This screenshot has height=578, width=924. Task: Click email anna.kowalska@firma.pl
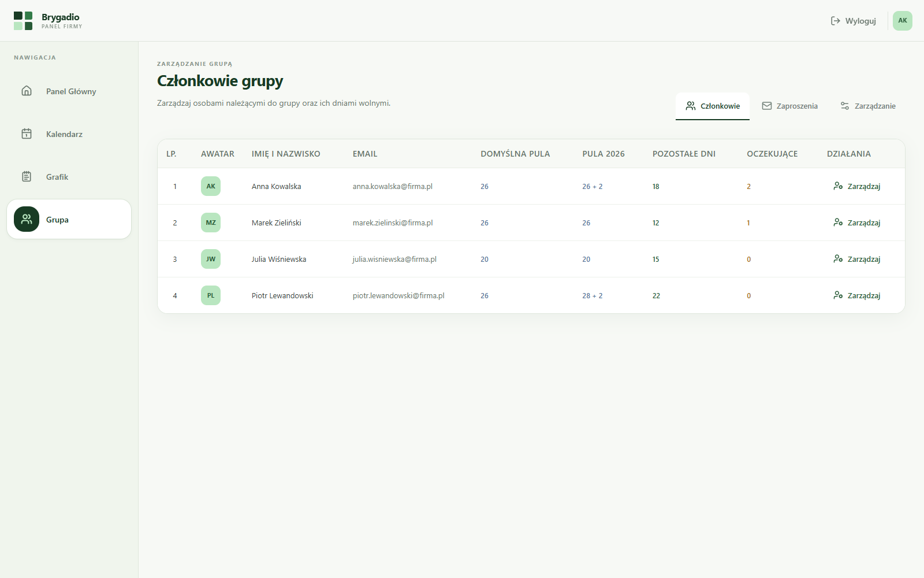pyautogui.click(x=393, y=186)
